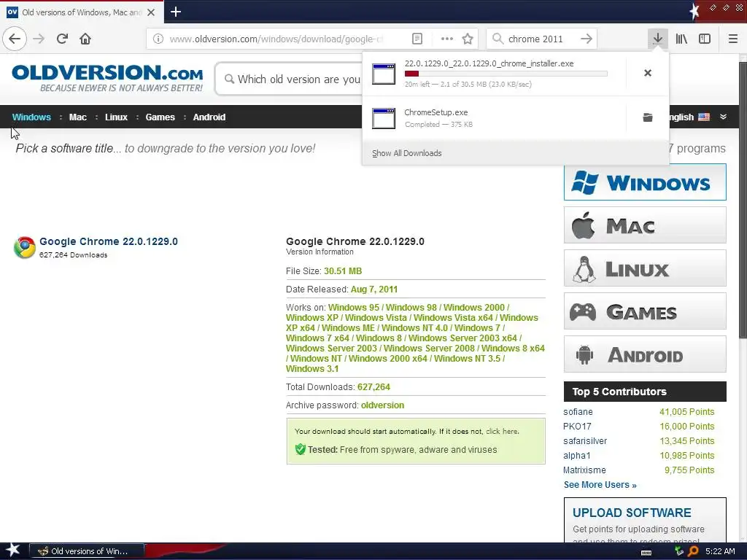Image resolution: width=747 pixels, height=560 pixels.
Task: Bookmark this page with the star
Action: pyautogui.click(x=468, y=39)
